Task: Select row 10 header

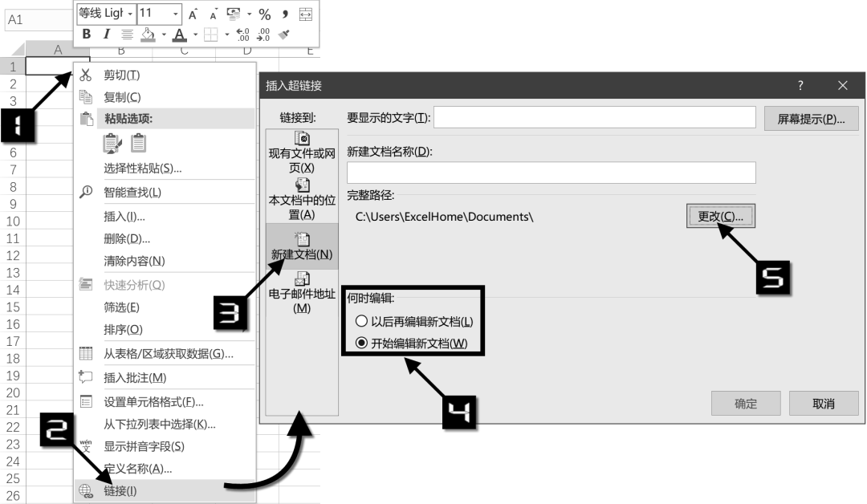Action: coord(13,222)
